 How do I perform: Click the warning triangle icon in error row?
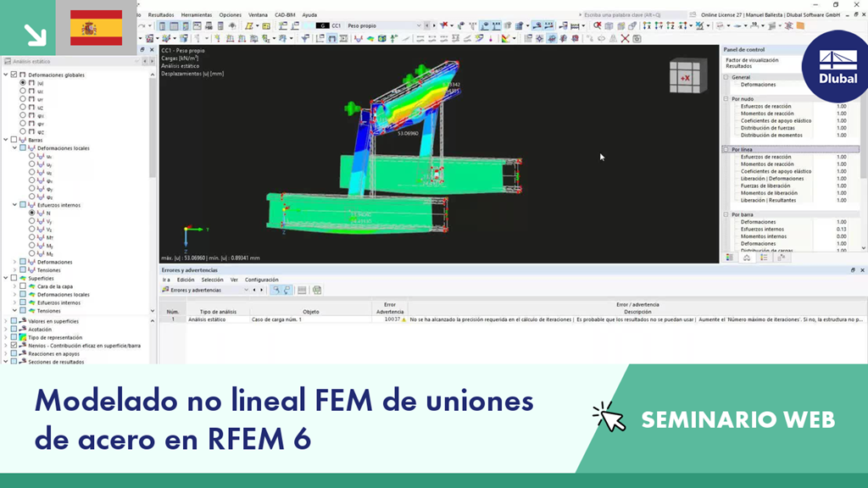click(403, 319)
